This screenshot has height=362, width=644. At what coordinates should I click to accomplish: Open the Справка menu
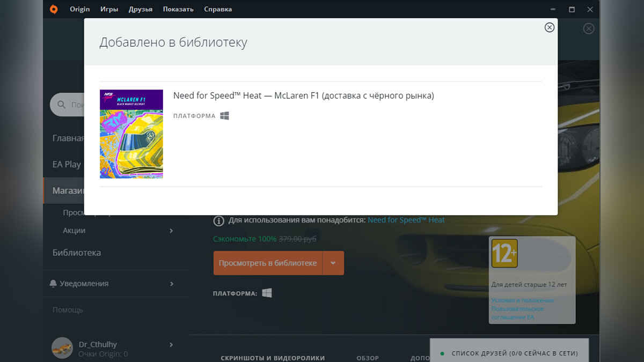[x=218, y=9]
